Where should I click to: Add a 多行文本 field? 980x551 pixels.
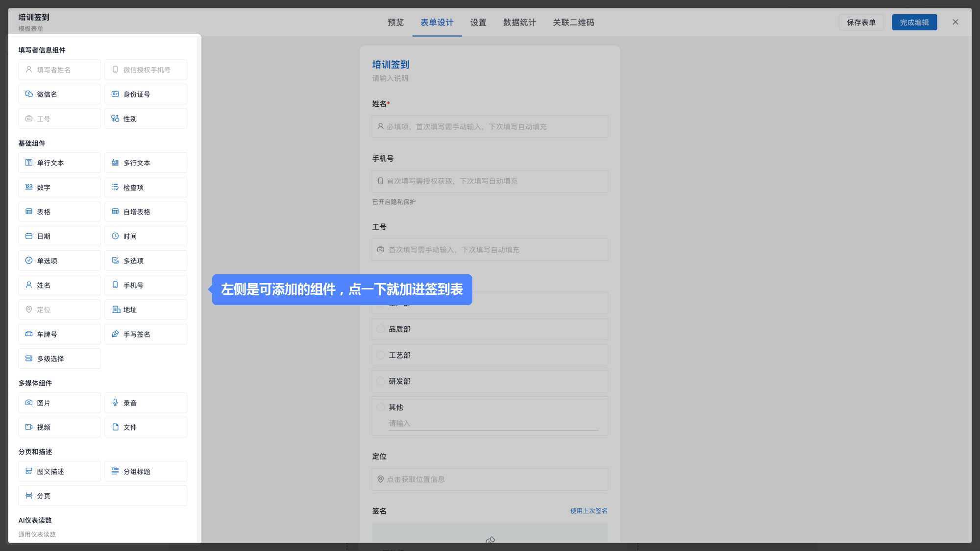tap(146, 163)
